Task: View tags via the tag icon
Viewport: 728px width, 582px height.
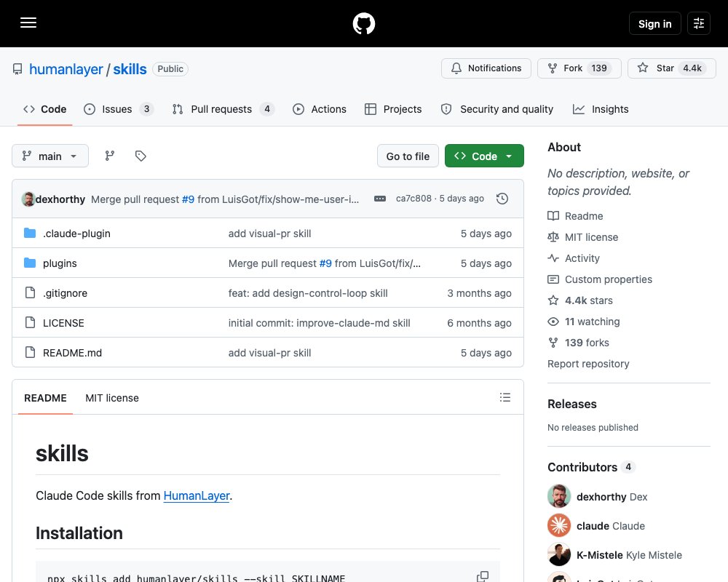Action: 141,156
